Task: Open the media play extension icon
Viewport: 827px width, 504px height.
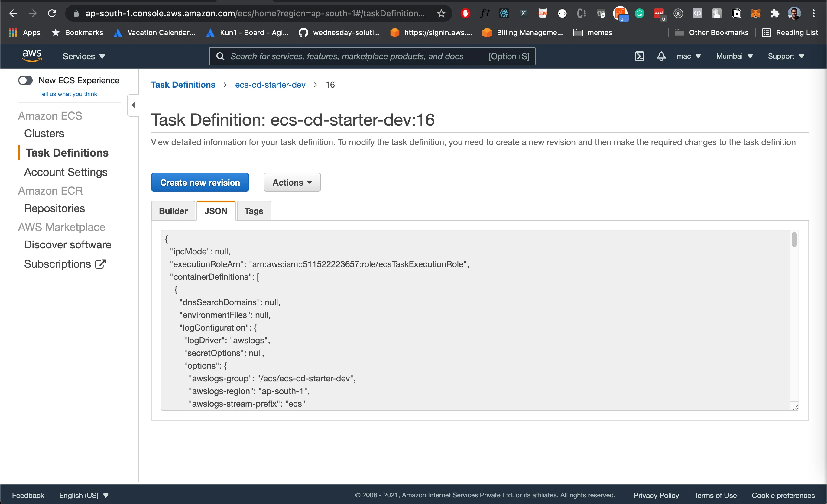Action: tap(736, 13)
